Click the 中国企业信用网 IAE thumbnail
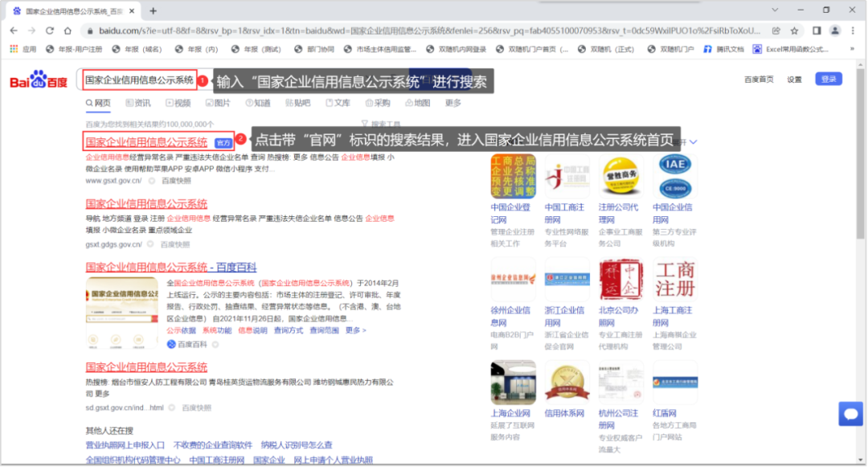This screenshot has width=868, height=467. (x=675, y=176)
